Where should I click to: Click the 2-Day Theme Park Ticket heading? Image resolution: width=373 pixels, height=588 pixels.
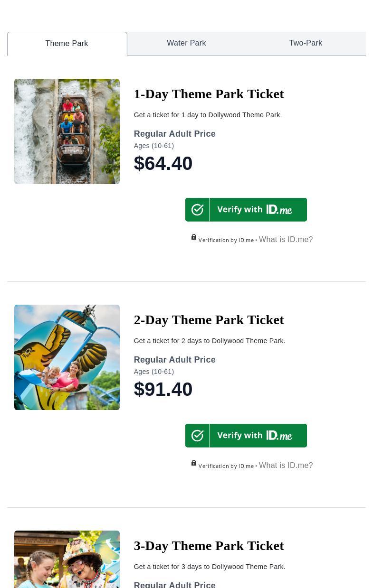(209, 320)
